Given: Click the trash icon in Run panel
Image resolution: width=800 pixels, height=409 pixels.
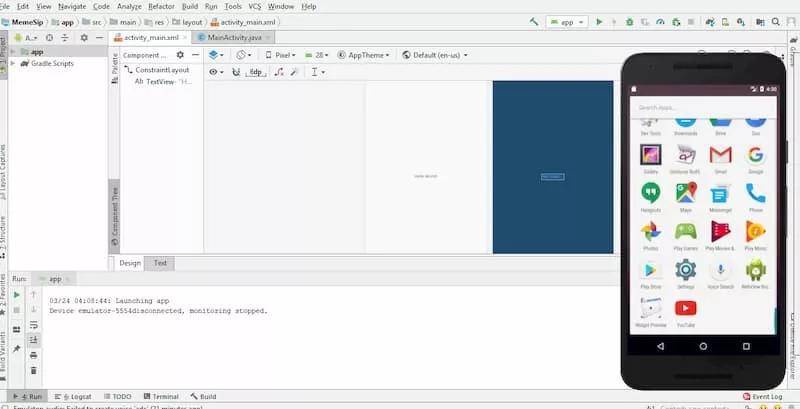Looking at the screenshot, I should [x=34, y=370].
